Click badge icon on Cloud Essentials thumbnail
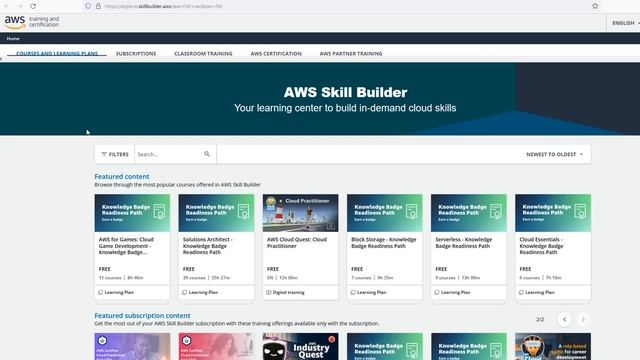 click(x=580, y=211)
